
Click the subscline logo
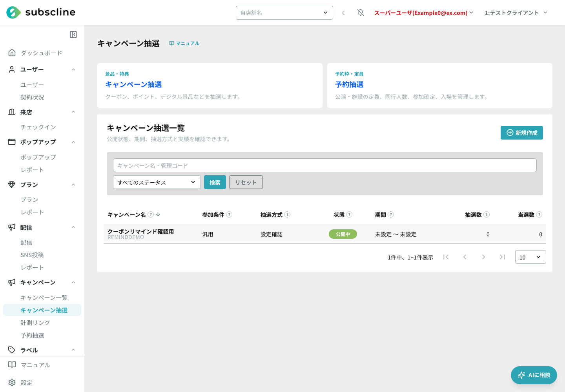(41, 13)
